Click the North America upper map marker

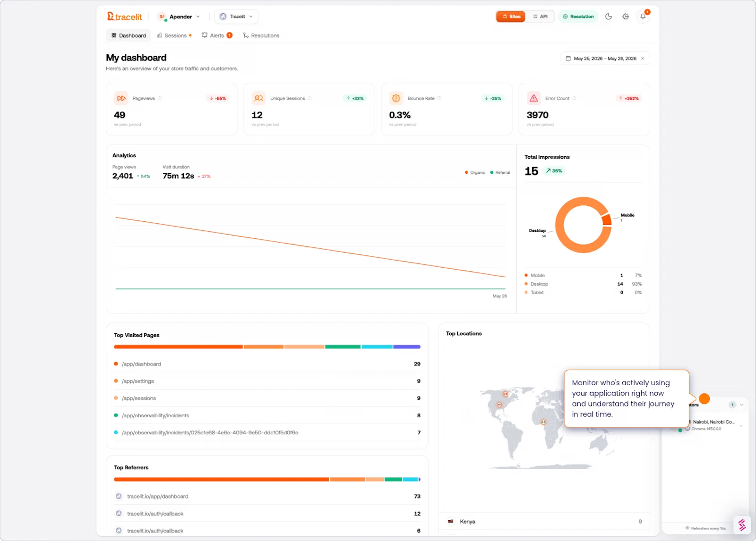pos(506,394)
